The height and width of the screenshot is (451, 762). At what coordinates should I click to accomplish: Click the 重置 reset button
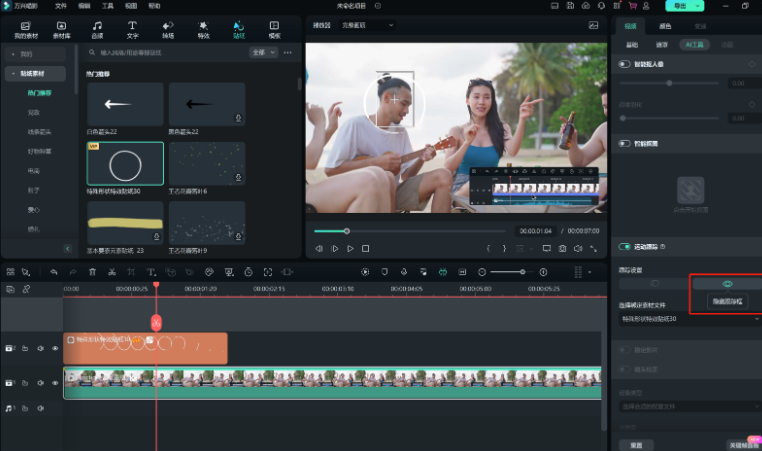pyautogui.click(x=635, y=444)
